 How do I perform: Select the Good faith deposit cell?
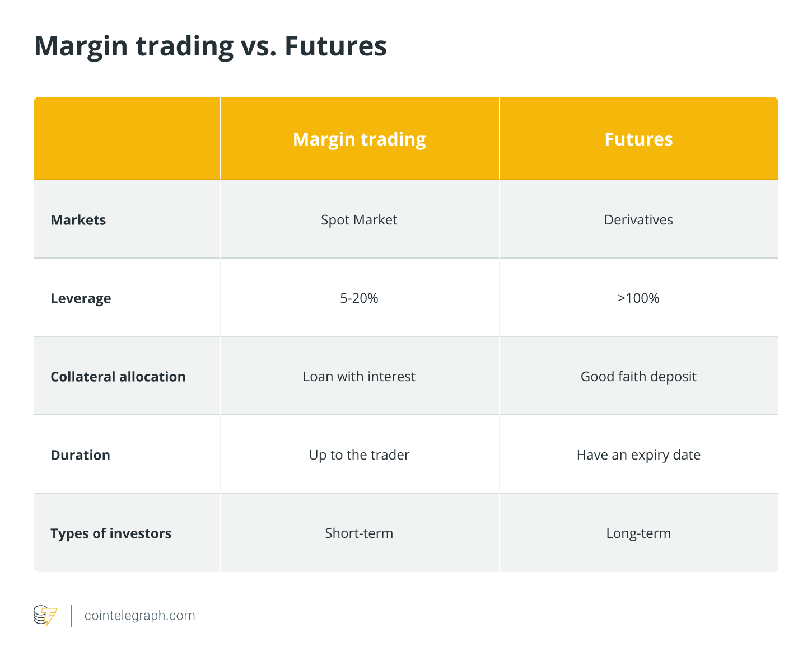coord(638,377)
